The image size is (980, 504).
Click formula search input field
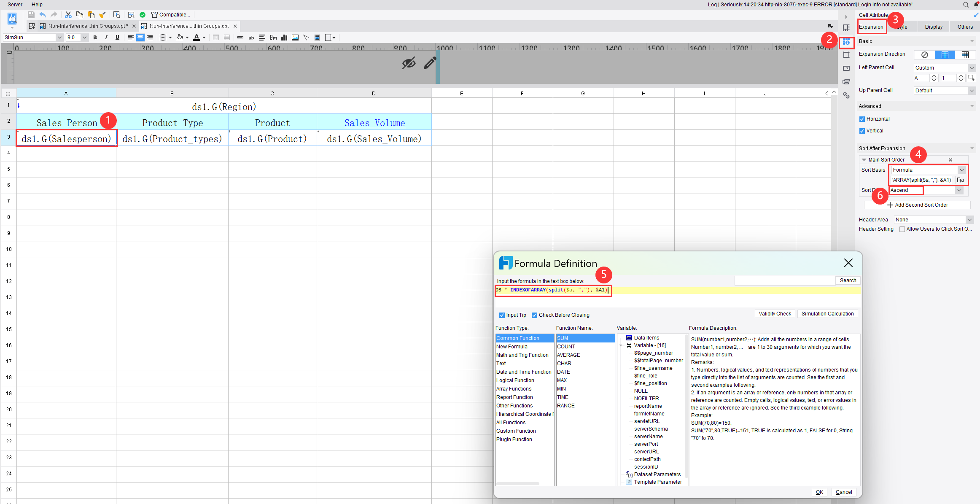(785, 280)
